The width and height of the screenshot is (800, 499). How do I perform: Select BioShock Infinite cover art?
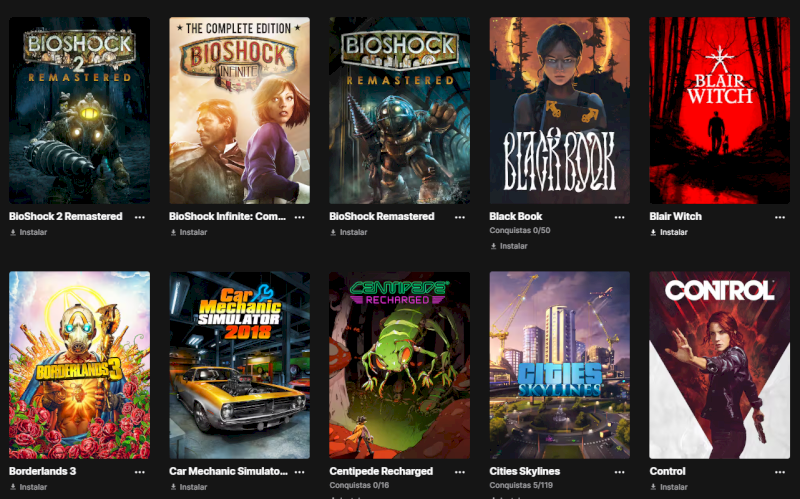[x=239, y=110]
